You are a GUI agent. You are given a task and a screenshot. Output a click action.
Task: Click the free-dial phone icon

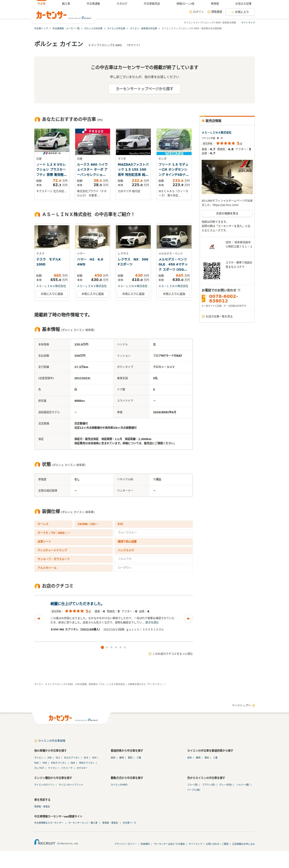pos(203,299)
